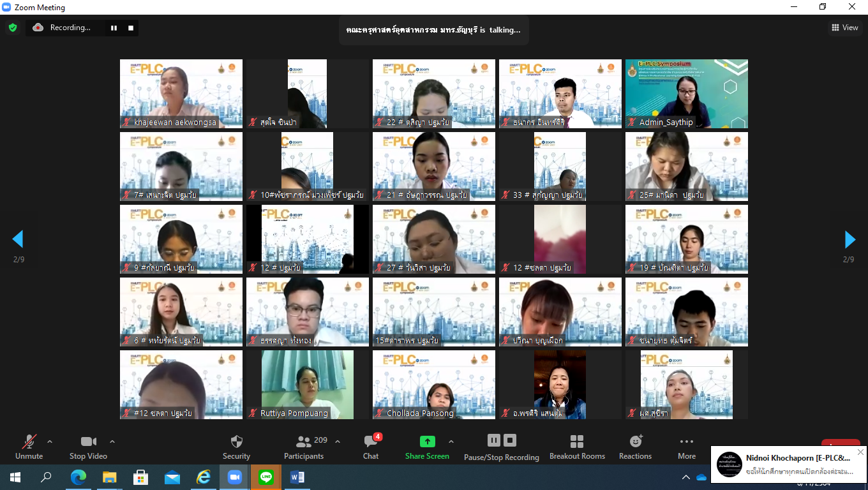Image resolution: width=868 pixels, height=490 pixels.
Task: Select the '15#' participant video tile
Action: [x=434, y=312]
